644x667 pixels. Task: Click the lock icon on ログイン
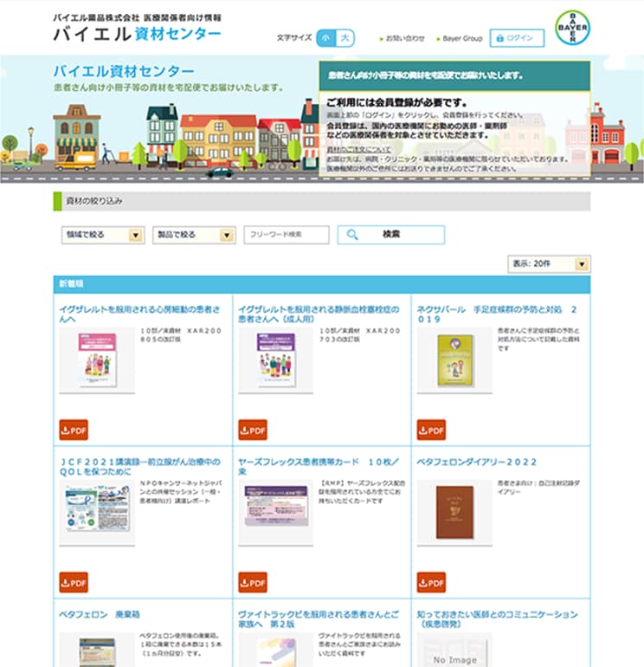(500, 38)
